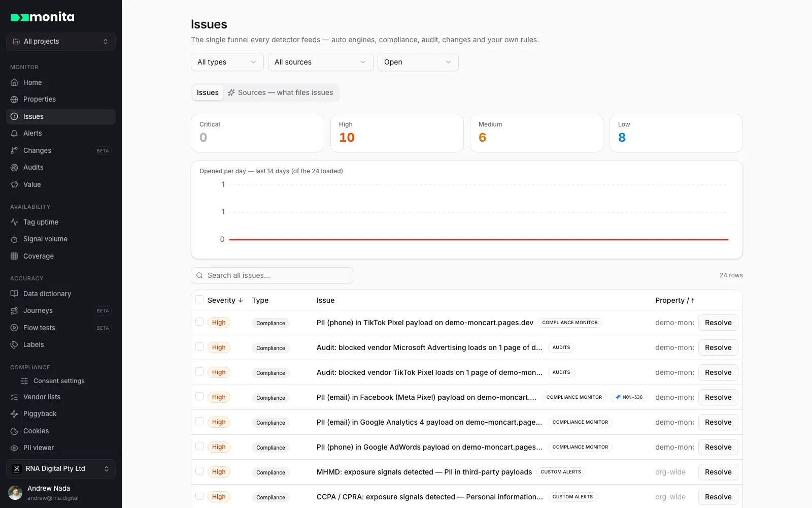812x508 pixels.
Task: Open Value via its piggy icon
Action: (x=14, y=184)
